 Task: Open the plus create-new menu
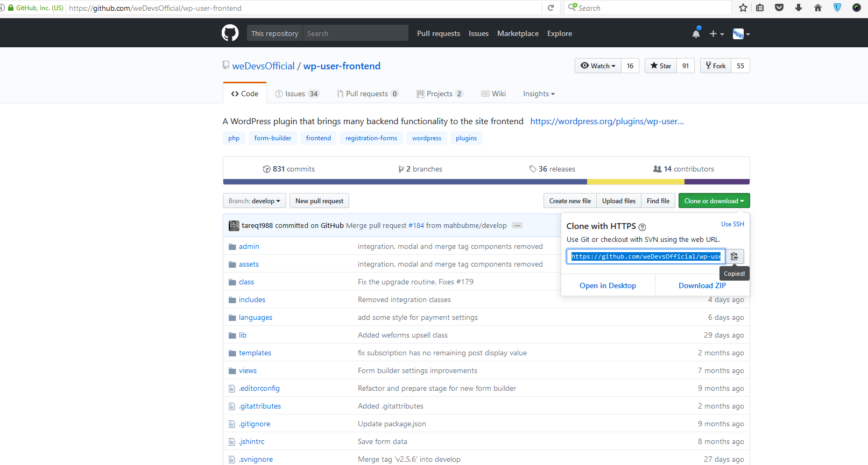716,34
